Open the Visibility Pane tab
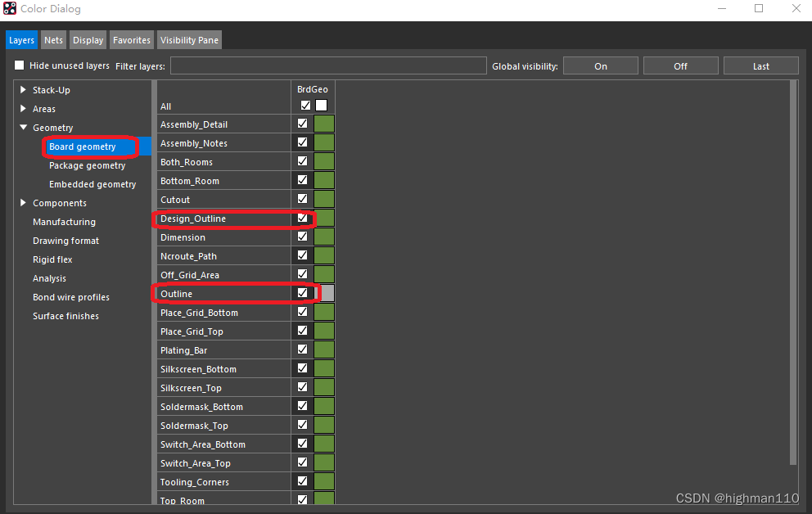This screenshot has height=514, width=812. pos(189,40)
